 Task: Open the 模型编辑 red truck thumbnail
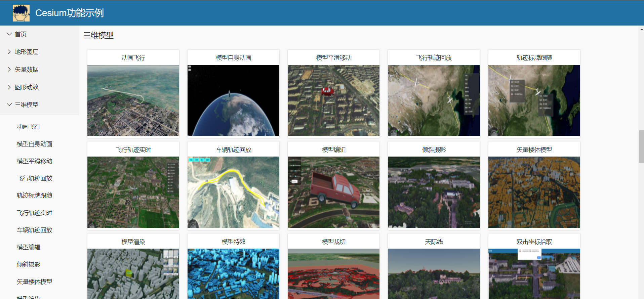point(333,192)
